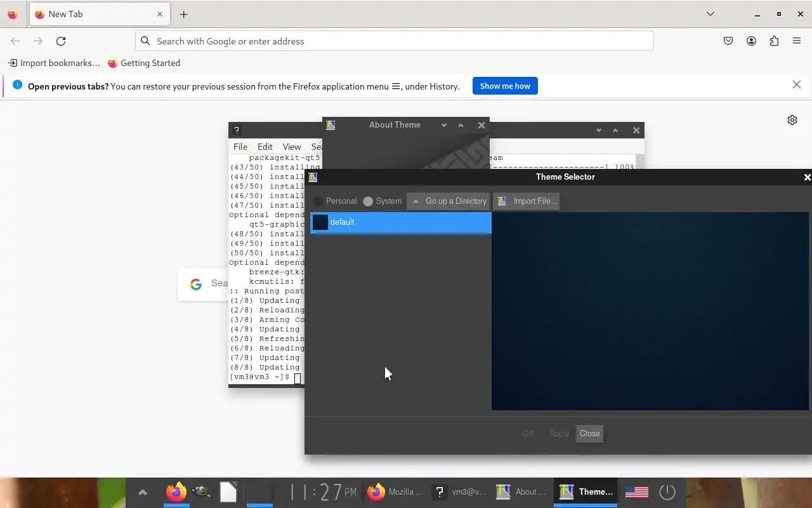This screenshot has height=508, width=812.
Task: Click the Theme Selector title icon
Action: tap(313, 177)
